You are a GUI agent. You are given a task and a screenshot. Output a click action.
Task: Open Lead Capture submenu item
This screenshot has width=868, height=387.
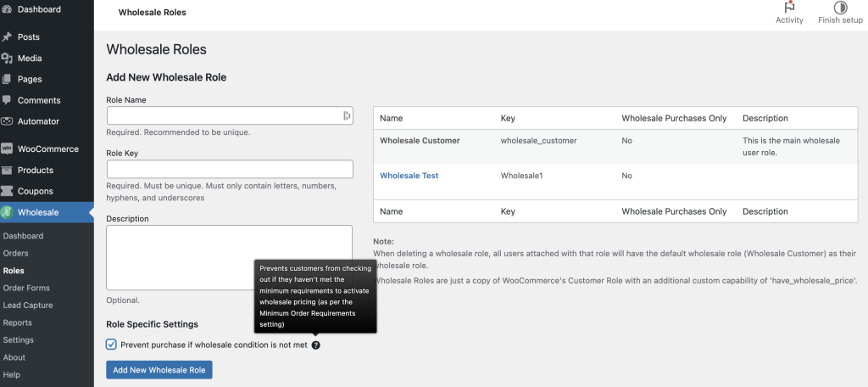(x=27, y=306)
